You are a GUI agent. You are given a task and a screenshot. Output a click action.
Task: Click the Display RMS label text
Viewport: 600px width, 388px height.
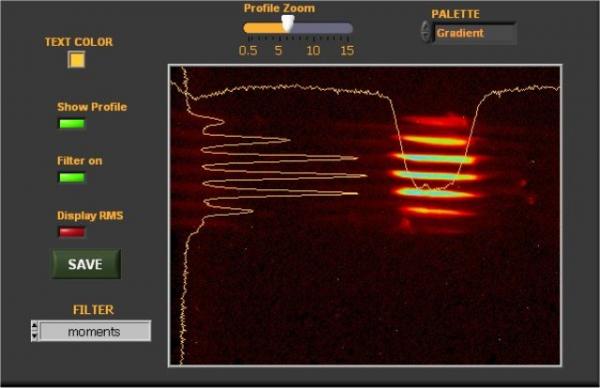click(x=90, y=215)
